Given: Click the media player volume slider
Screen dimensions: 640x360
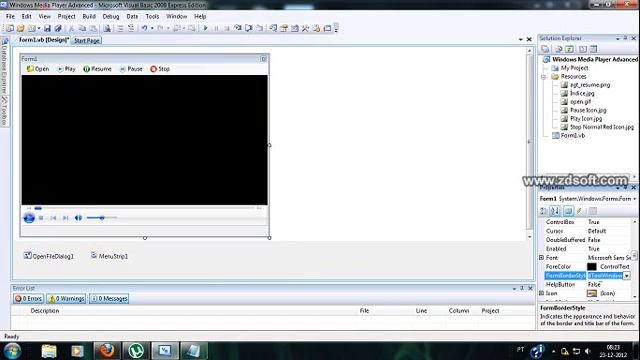Looking at the screenshot, I should [x=102, y=218].
